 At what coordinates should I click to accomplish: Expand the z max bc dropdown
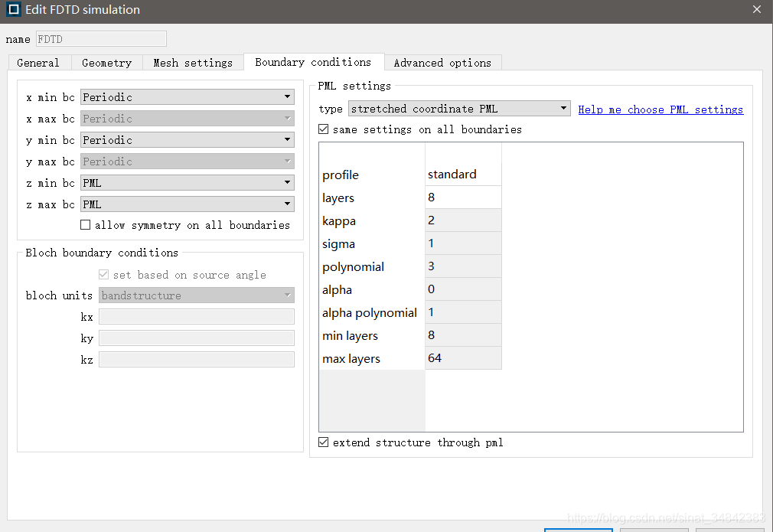[x=188, y=204]
